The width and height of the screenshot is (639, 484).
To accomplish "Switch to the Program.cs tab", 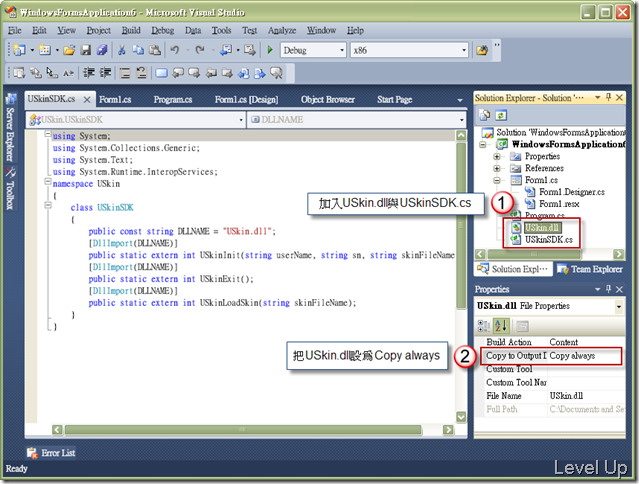I will pyautogui.click(x=173, y=100).
